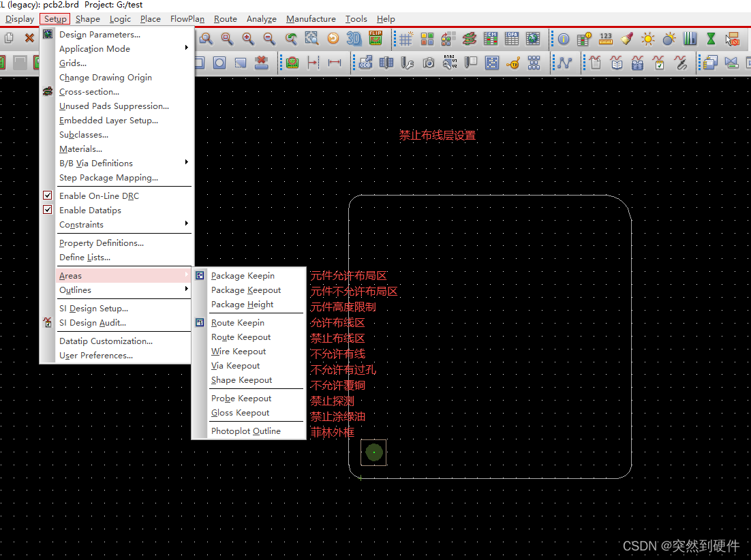Click the red double-arrow dimension icon

335,63
